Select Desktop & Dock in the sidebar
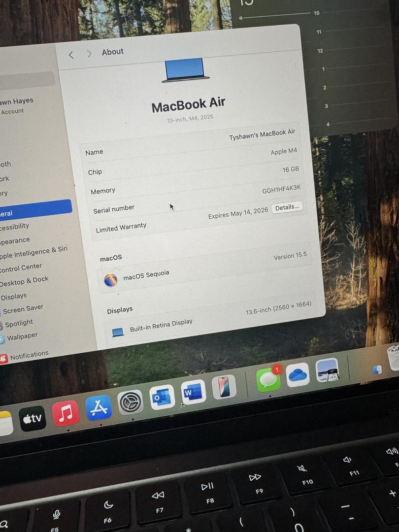This screenshot has height=532, width=399. click(x=24, y=281)
